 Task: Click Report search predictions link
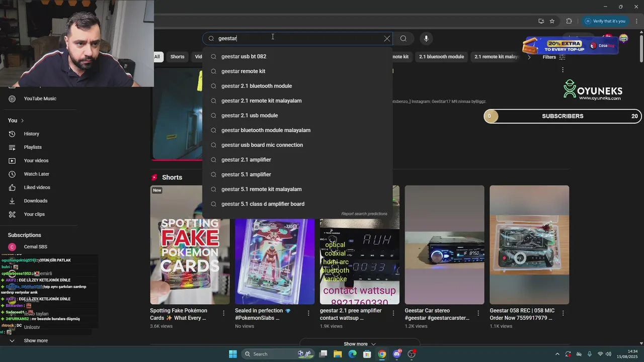click(364, 214)
